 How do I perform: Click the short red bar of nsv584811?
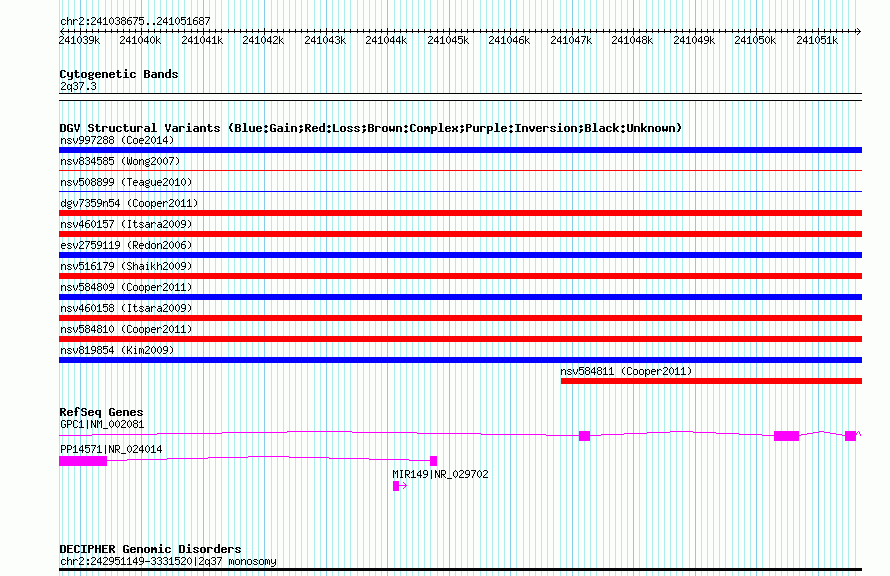(711, 381)
